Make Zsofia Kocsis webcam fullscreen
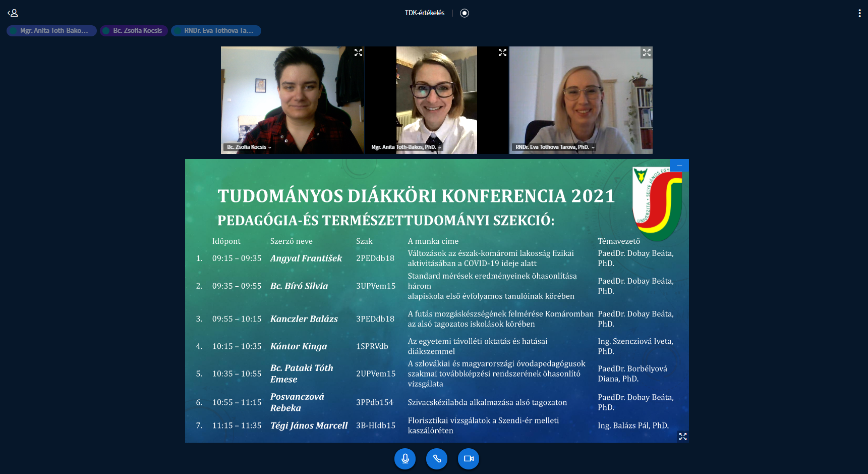Screen dimensions: 868x474 click(x=358, y=52)
